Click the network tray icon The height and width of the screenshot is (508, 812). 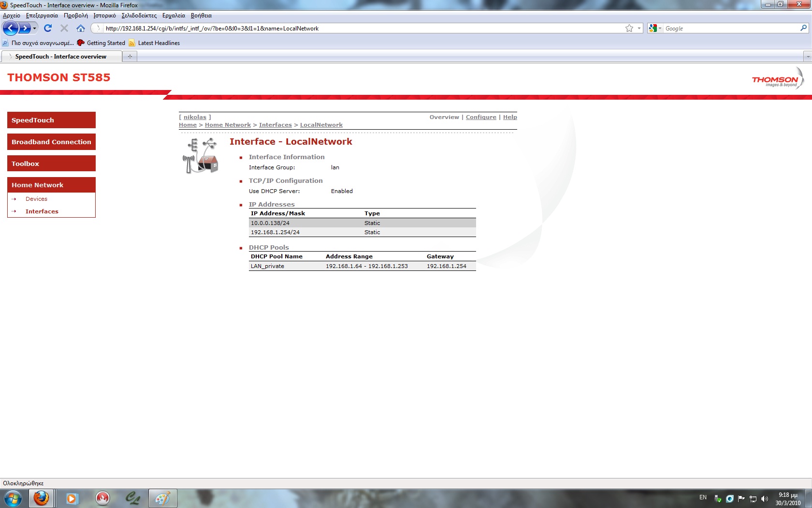point(753,499)
